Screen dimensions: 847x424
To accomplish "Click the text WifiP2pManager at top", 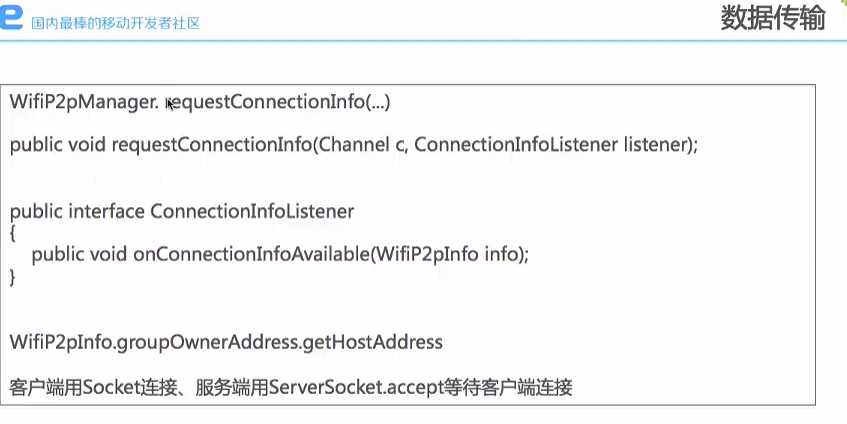I will pyautogui.click(x=84, y=102).
